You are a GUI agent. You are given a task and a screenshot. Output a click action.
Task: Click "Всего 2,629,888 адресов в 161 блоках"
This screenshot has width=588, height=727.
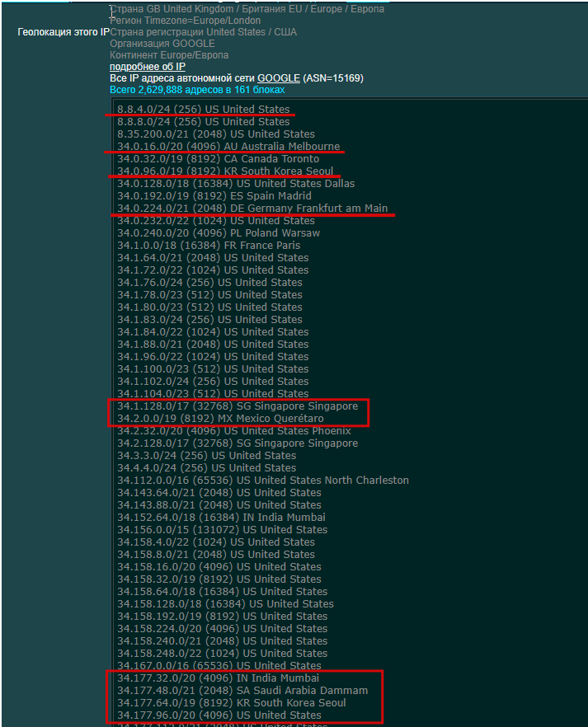tap(197, 90)
